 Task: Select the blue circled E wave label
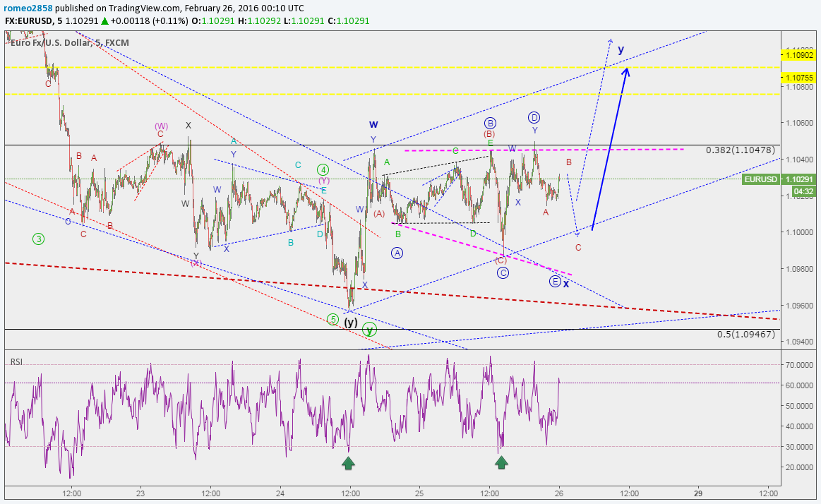coord(555,282)
